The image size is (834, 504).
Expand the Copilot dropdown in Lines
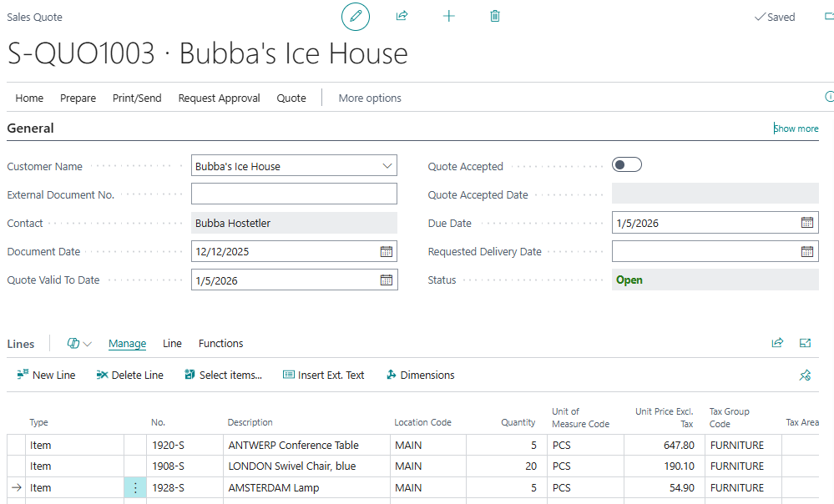(79, 343)
